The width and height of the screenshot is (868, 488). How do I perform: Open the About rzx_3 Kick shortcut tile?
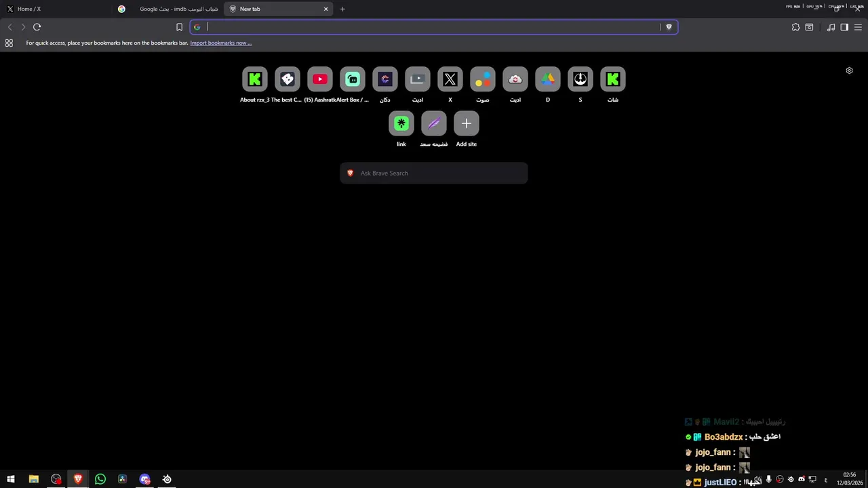255,79
